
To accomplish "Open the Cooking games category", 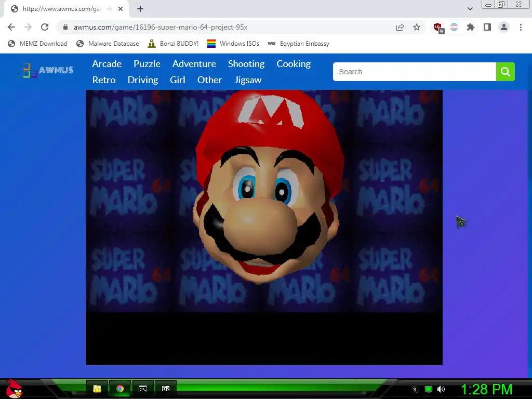I will 294,64.
